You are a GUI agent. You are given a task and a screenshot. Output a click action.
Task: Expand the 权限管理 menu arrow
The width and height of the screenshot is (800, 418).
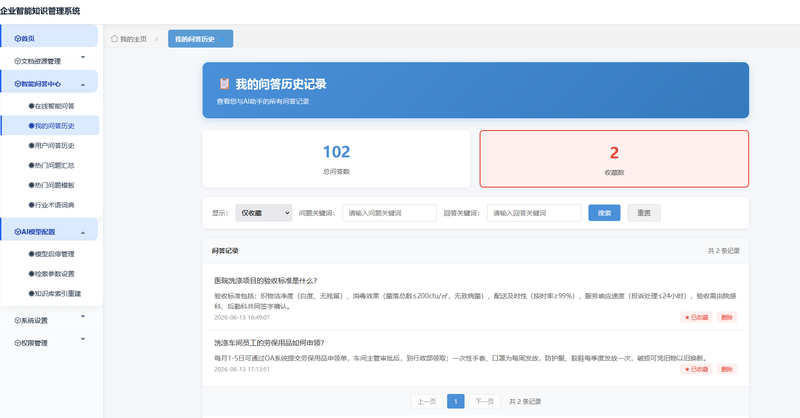pos(83,339)
